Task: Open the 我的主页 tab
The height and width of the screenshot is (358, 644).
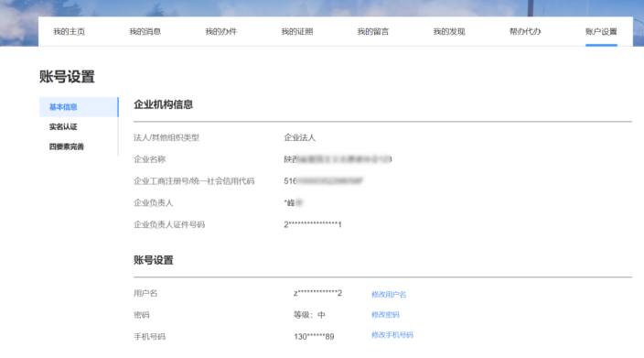Action: (x=69, y=32)
